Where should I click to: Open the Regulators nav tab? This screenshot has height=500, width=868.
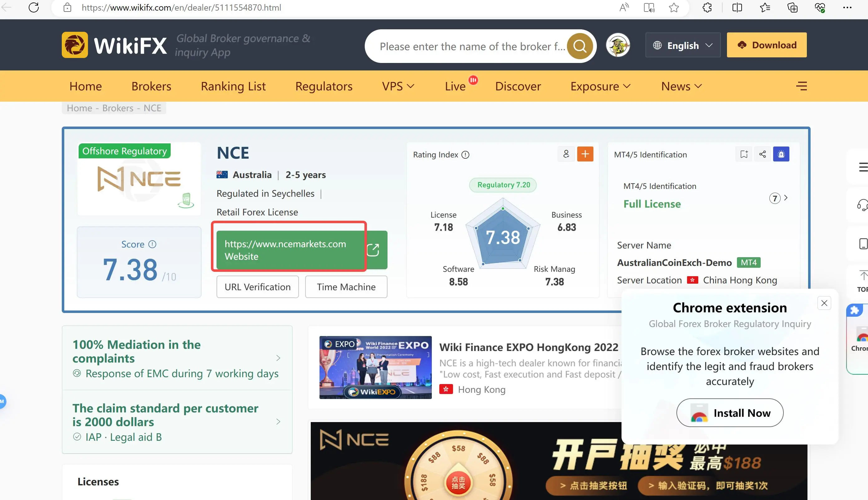tap(324, 86)
